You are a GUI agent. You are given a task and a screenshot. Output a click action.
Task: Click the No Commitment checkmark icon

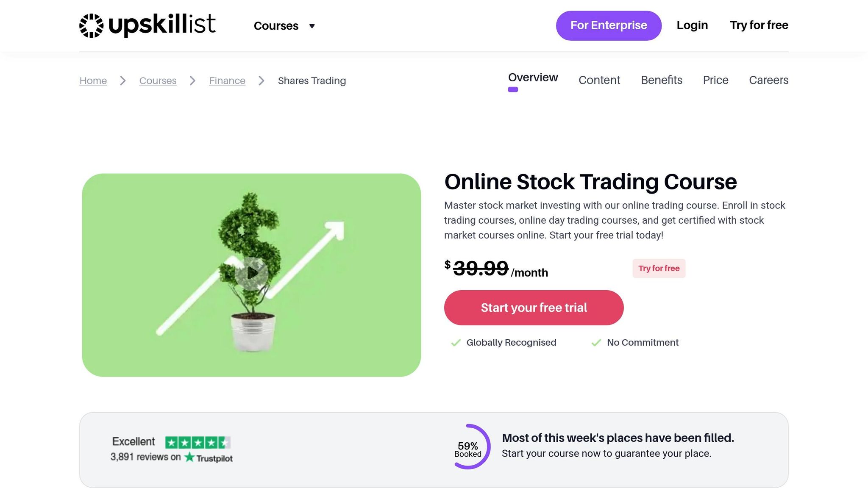point(596,343)
